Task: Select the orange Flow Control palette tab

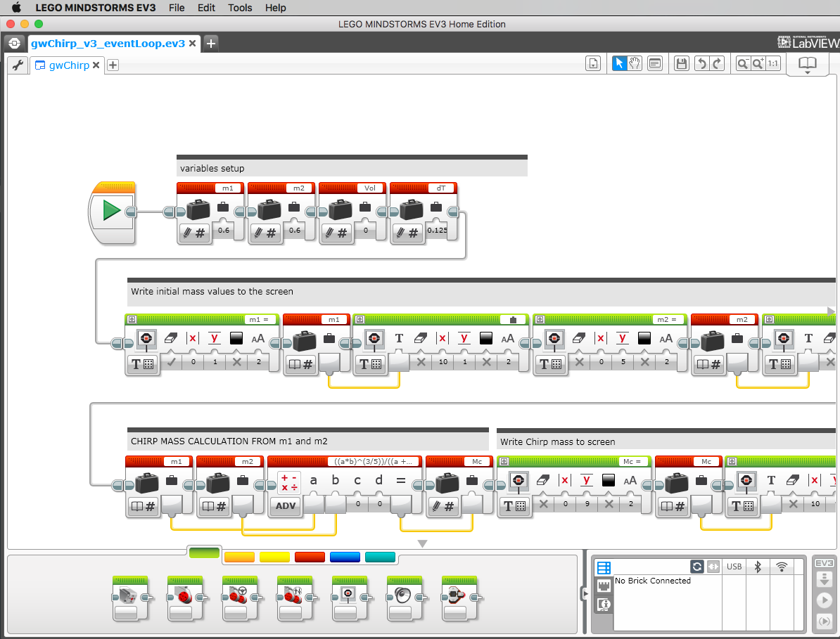Action: coord(239,557)
